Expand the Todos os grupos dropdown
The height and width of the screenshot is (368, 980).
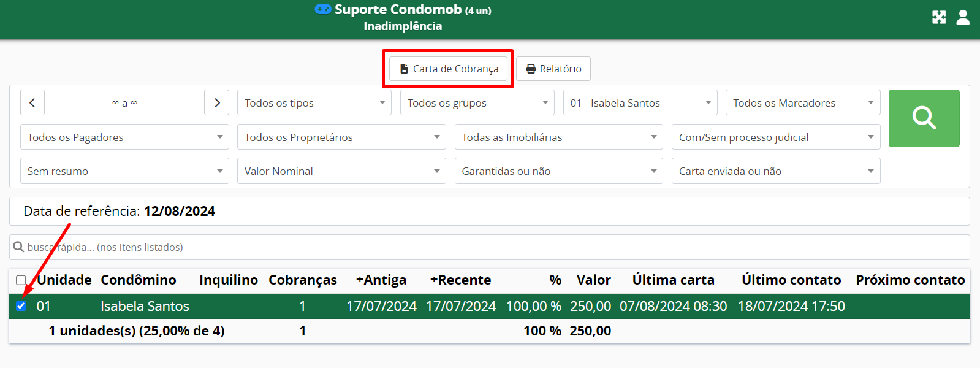(477, 103)
